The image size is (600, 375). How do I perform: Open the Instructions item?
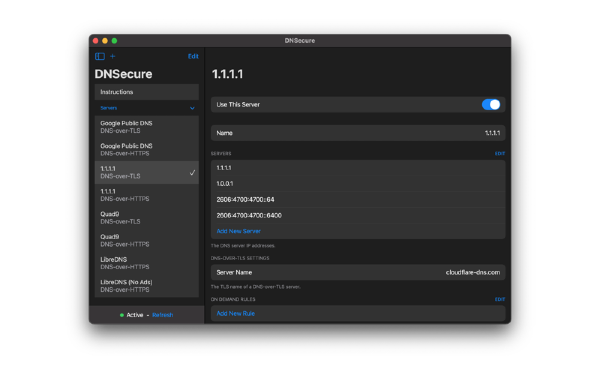[147, 92]
